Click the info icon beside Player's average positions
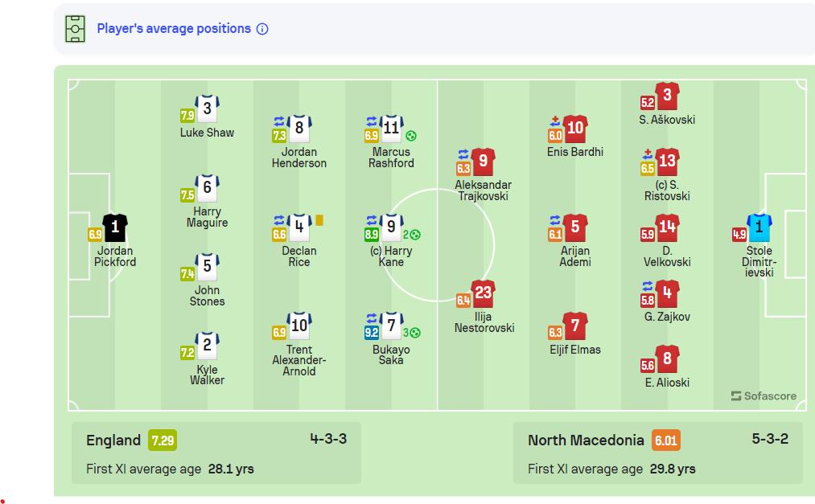This screenshot has height=504, width=815. click(262, 29)
